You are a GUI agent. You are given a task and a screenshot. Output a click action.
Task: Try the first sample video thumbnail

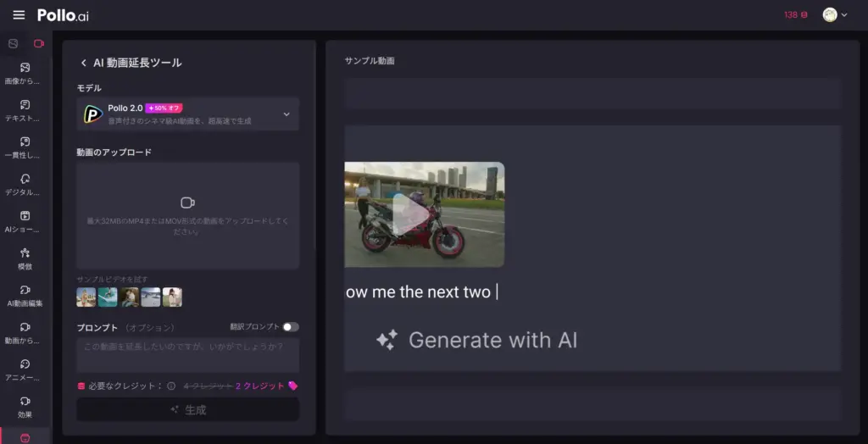[86, 297]
